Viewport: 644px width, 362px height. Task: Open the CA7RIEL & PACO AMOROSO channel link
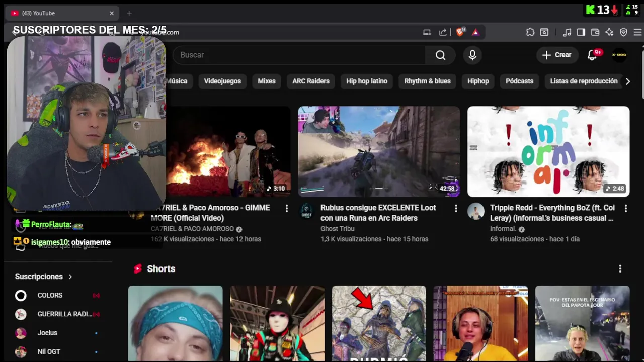pyautogui.click(x=192, y=229)
